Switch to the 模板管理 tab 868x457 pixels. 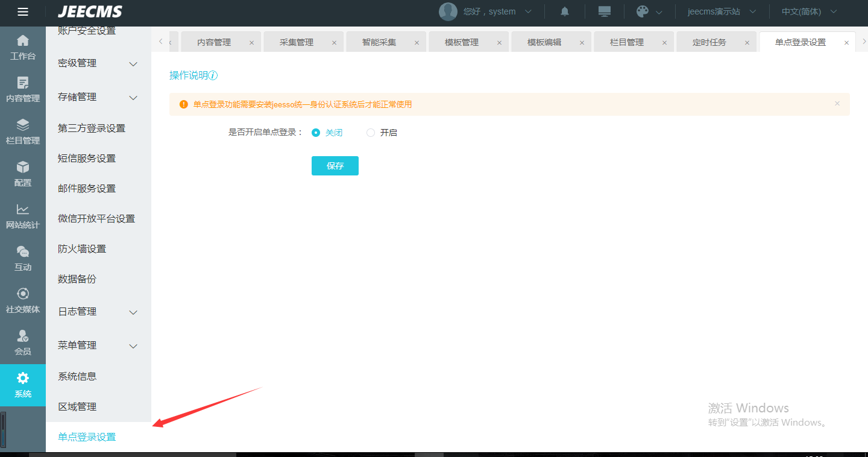(x=462, y=42)
